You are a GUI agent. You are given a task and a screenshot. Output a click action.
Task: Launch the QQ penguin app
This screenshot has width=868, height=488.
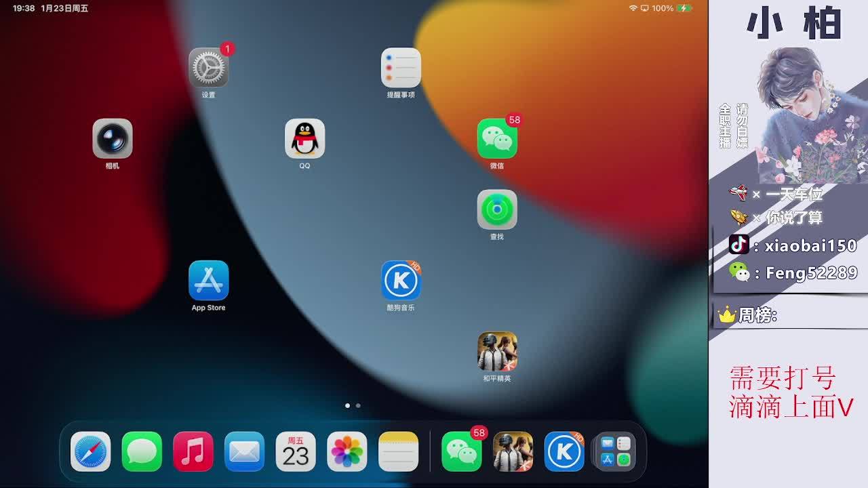(304, 139)
